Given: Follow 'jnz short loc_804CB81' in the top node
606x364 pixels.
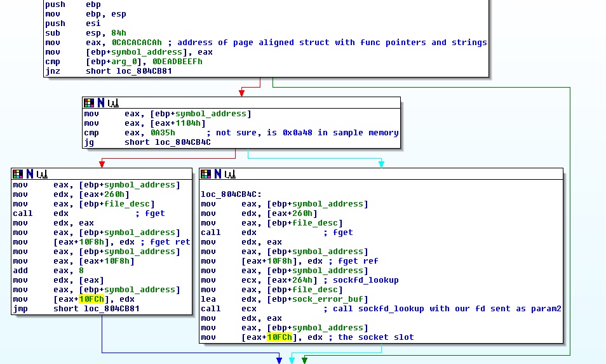Looking at the screenshot, I should tap(108, 71).
